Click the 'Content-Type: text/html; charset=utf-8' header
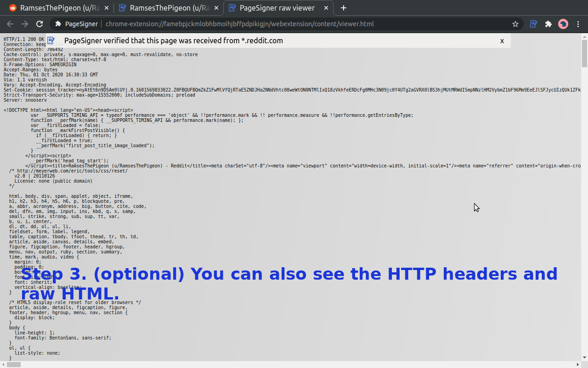588x368 pixels. click(55, 59)
